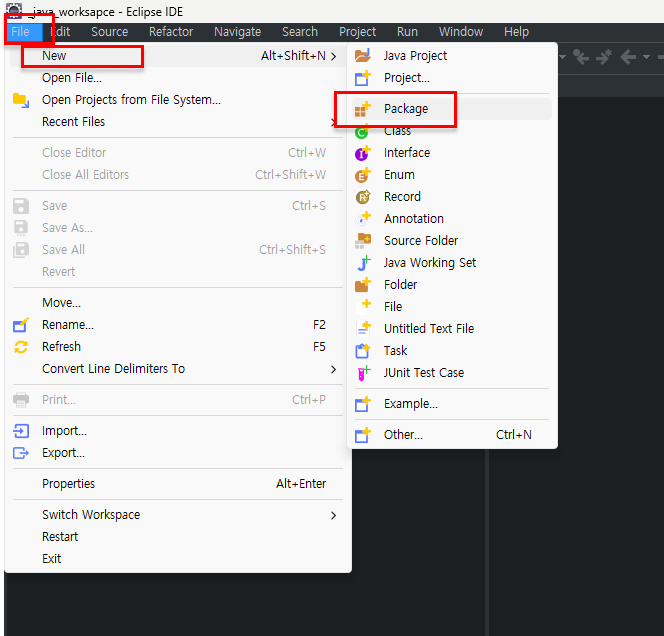Select Class from the New submenu
The width and height of the screenshot is (664, 636).
452,131
